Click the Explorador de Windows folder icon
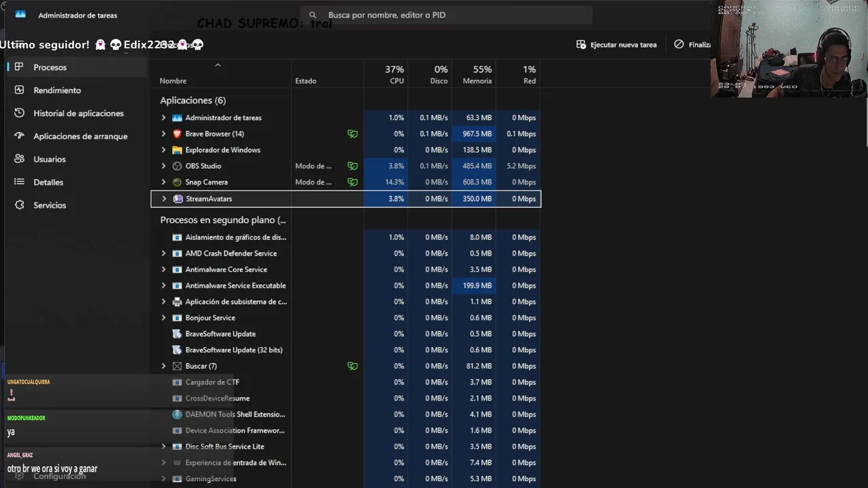The height and width of the screenshot is (488, 868). coord(177,150)
